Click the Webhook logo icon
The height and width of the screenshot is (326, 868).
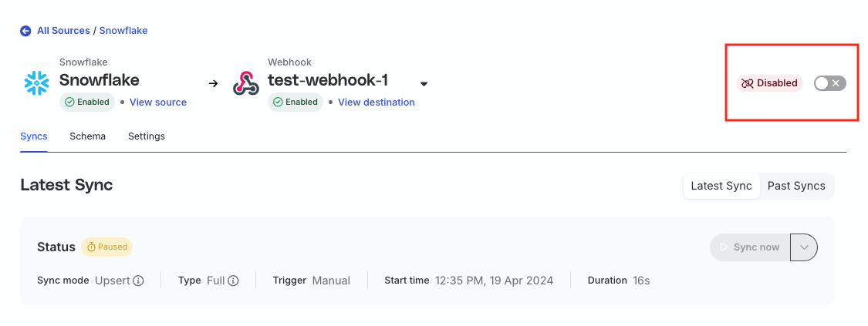[x=246, y=83]
